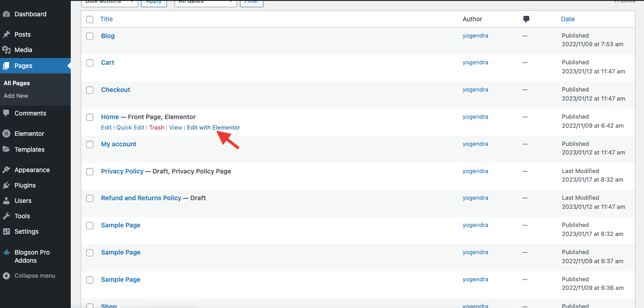Click yogendra author in My account row
This screenshot has width=644, height=308.
tap(475, 144)
